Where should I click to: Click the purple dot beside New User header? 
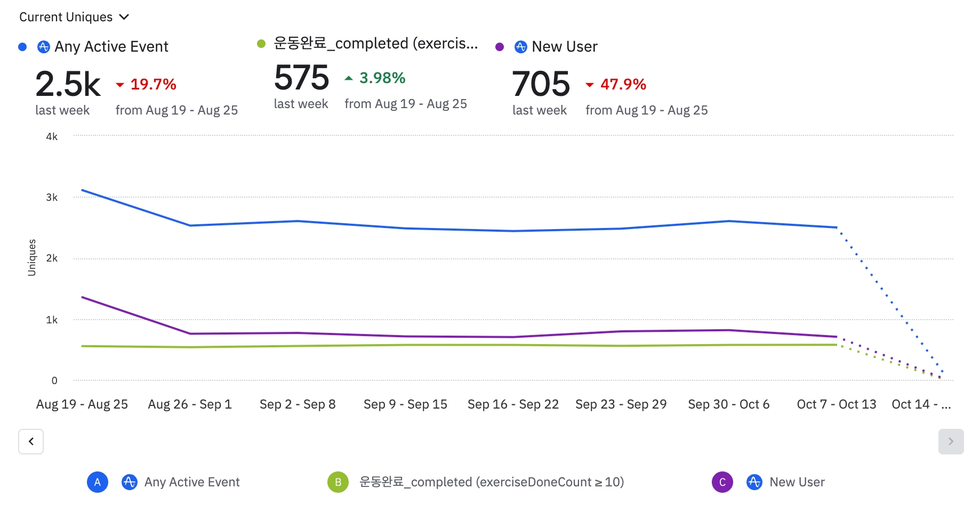pos(500,47)
